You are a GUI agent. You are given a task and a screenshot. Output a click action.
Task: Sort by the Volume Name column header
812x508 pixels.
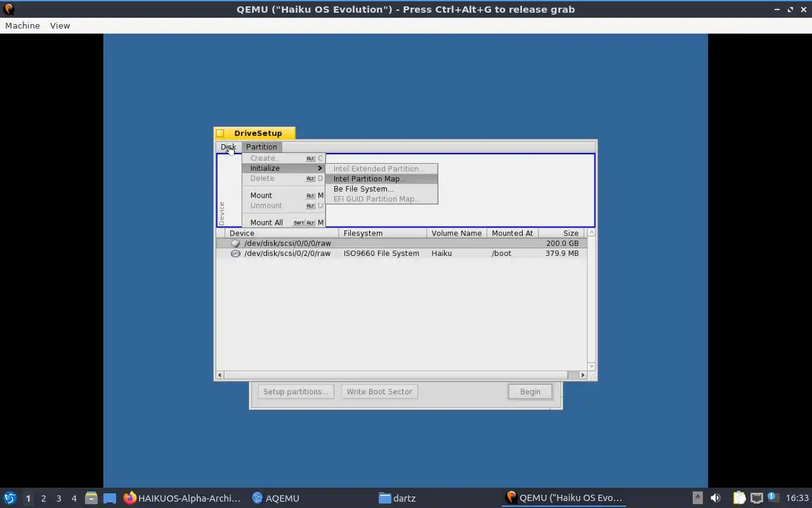click(457, 233)
